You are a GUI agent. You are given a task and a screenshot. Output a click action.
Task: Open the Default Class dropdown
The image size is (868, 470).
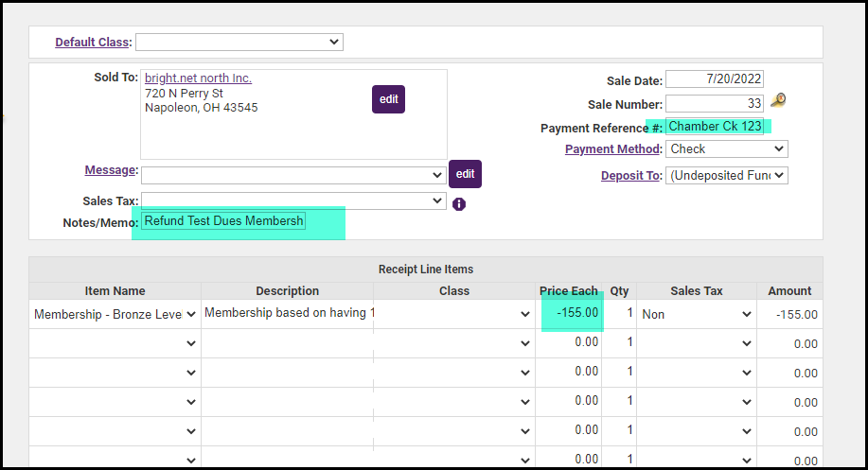pyautogui.click(x=239, y=42)
